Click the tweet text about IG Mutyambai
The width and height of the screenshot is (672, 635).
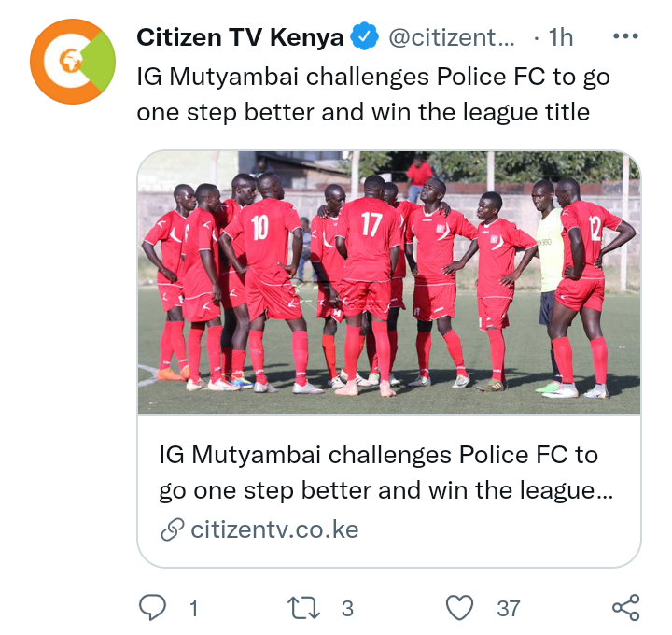click(372, 94)
